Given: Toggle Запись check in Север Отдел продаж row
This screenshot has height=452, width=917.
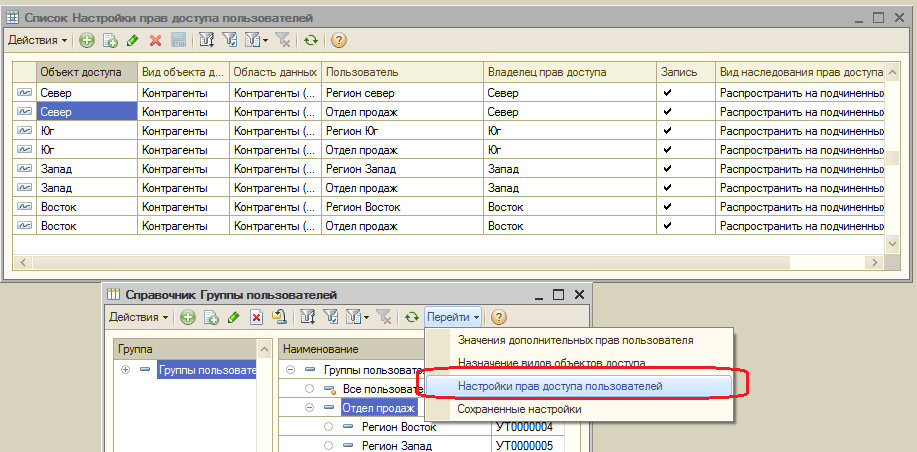Looking at the screenshot, I should [667, 112].
